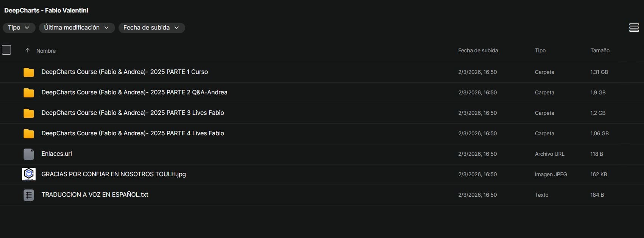Click the Enlaces.url file icon
644x238 pixels.
29,154
